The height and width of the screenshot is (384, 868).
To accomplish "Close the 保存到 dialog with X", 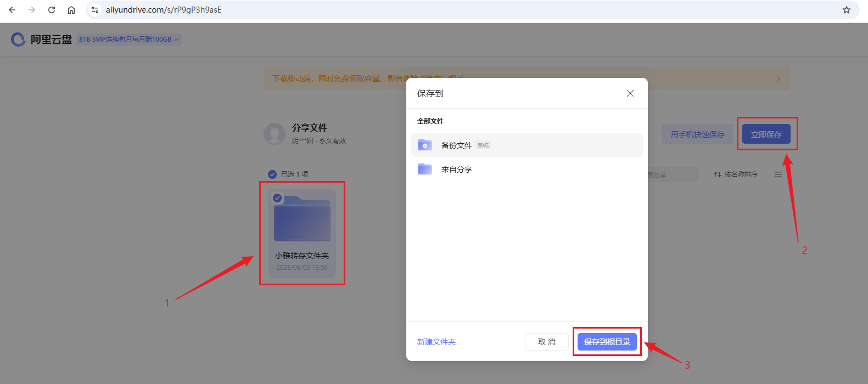I will tap(630, 93).
